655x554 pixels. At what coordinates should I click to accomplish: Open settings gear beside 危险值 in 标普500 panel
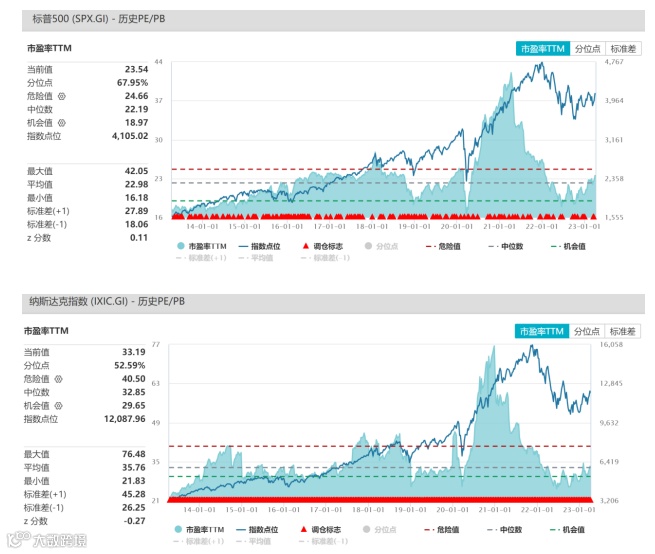point(62,97)
